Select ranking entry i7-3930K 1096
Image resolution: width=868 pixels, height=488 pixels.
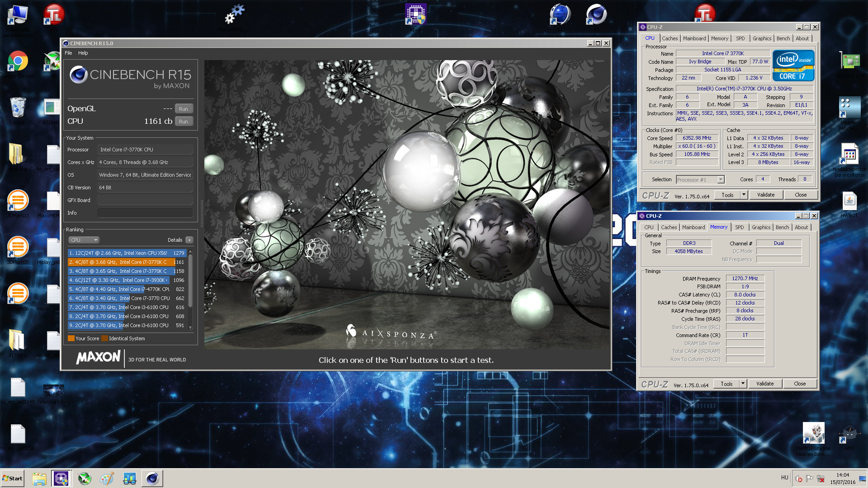127,280
